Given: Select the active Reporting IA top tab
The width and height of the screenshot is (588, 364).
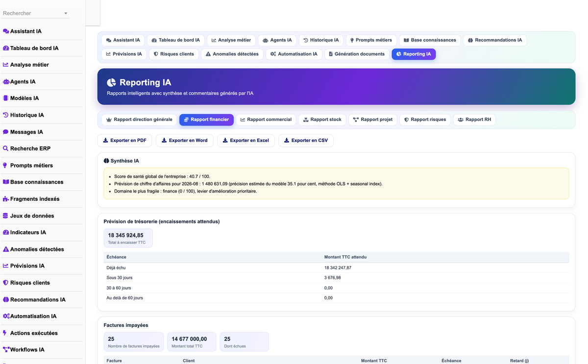Looking at the screenshot, I should click(x=414, y=54).
